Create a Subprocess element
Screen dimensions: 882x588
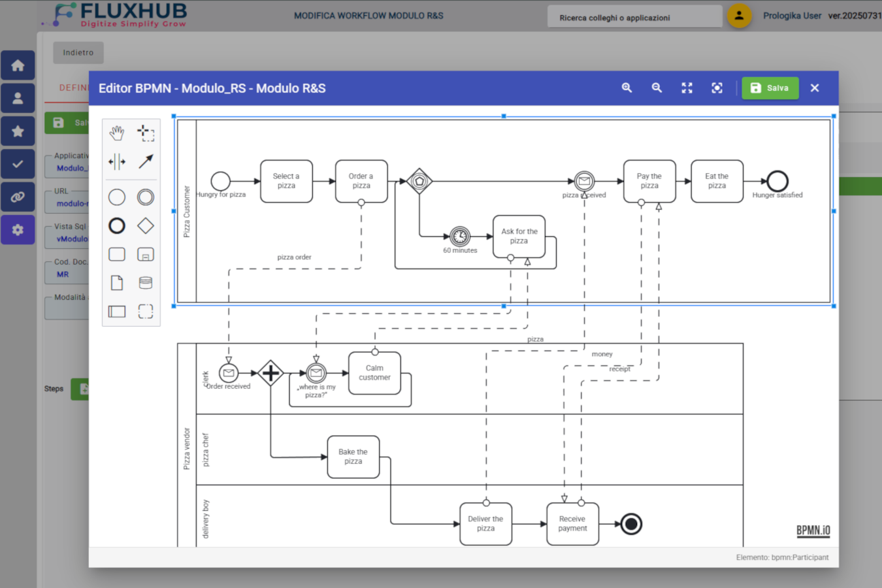[145, 254]
